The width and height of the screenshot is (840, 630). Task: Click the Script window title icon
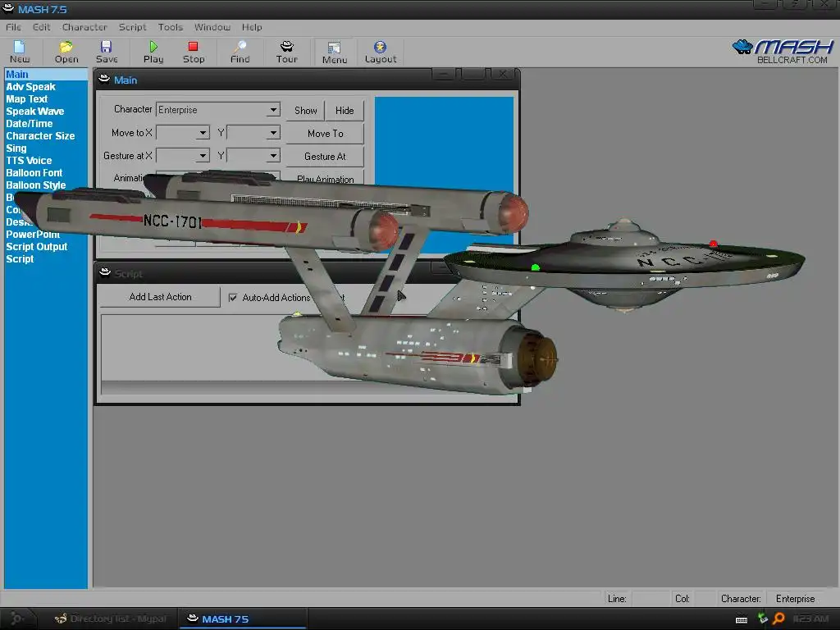click(x=105, y=272)
